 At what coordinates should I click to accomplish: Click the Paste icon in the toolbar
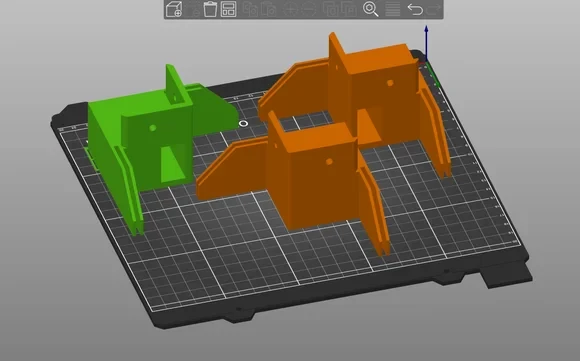[269, 9]
